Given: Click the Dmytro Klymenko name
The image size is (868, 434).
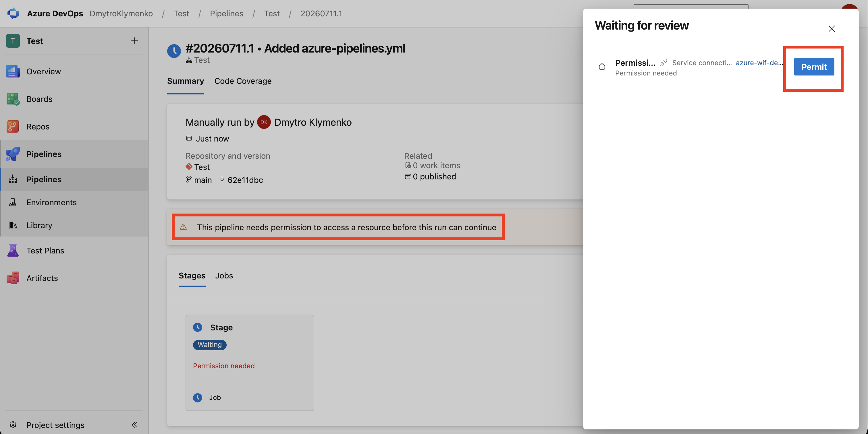Looking at the screenshot, I should click(x=313, y=122).
